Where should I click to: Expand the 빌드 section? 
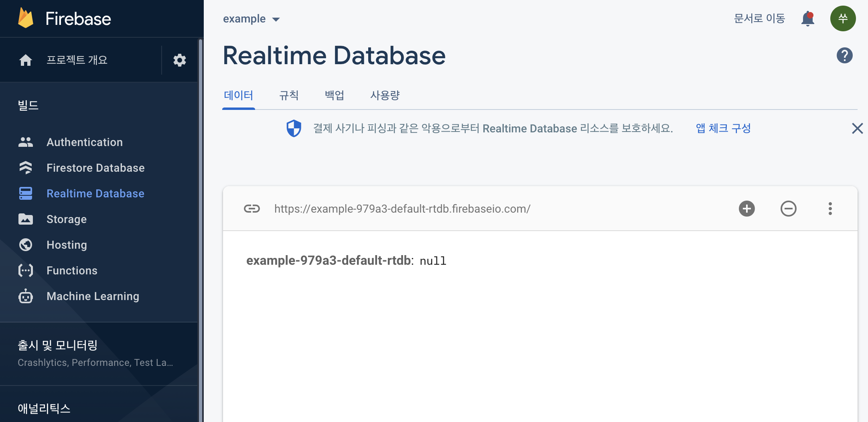pyautogui.click(x=28, y=105)
